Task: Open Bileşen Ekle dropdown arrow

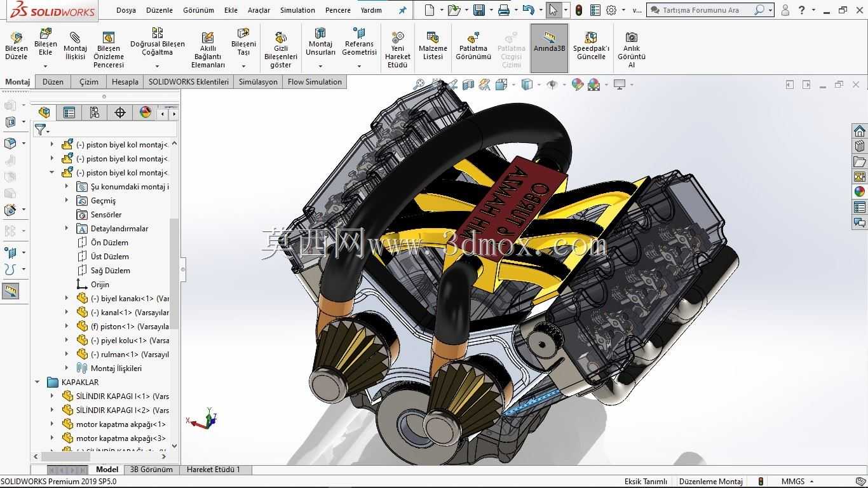Action: [x=45, y=65]
